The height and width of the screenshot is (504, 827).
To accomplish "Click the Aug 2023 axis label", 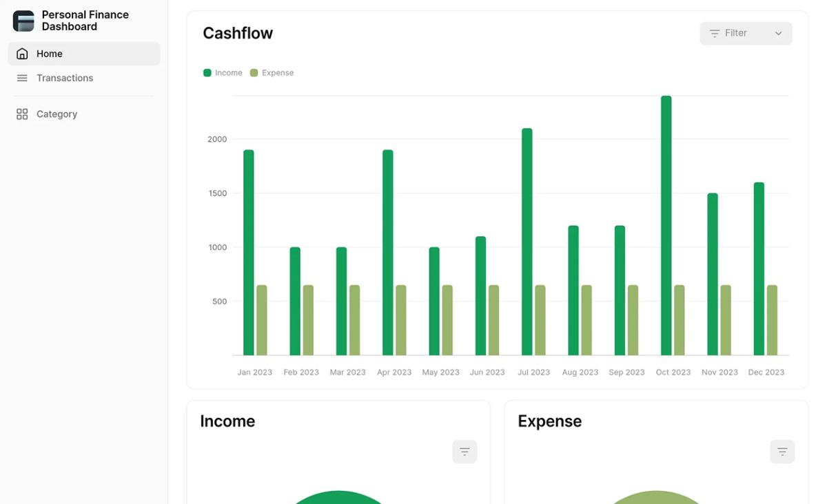I will pyautogui.click(x=580, y=372).
